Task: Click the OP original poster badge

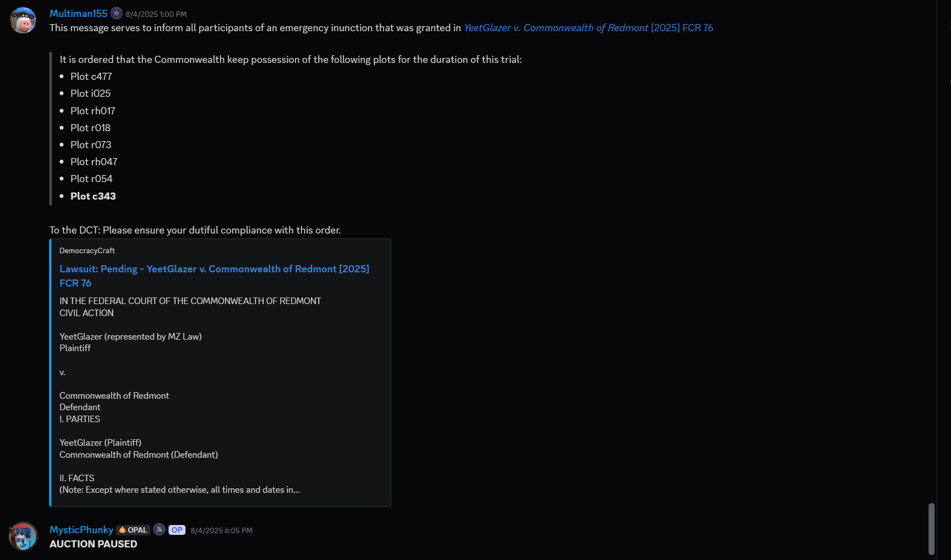Action: click(x=177, y=530)
